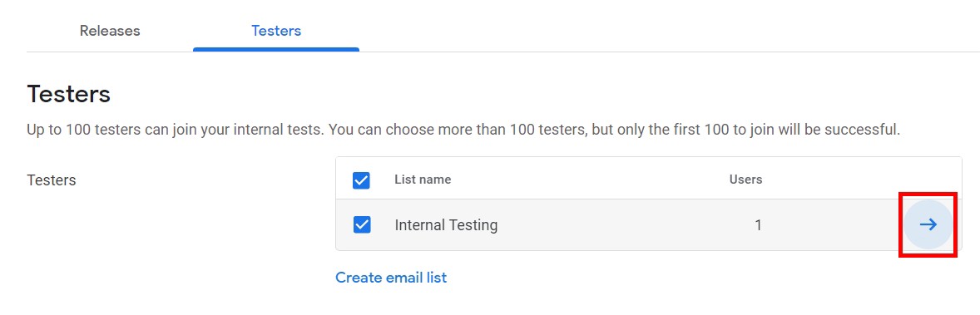980x315 pixels.
Task: Click the divider line below the tabs
Action: 669,52
